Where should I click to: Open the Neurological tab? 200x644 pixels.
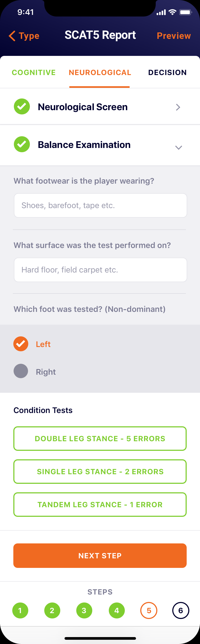coord(100,72)
